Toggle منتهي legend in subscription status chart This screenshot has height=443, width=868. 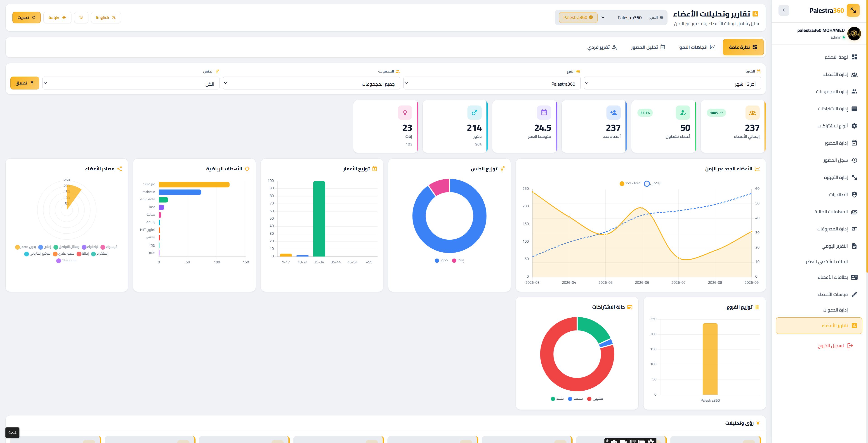(595, 398)
